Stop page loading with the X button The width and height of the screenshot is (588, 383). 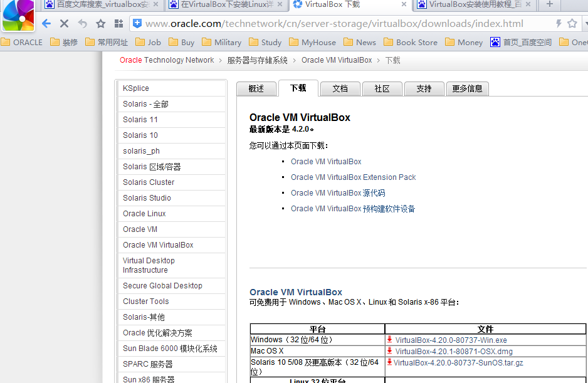coord(64,24)
